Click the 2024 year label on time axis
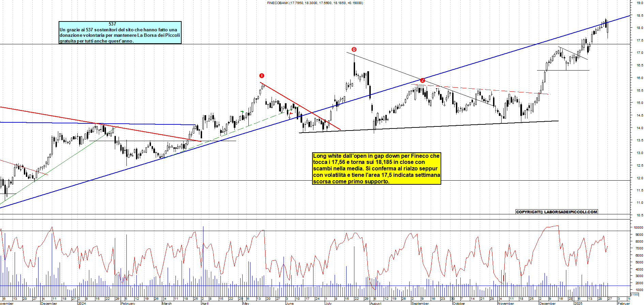Viewport: 644px width, 305px height. (x=82, y=303)
